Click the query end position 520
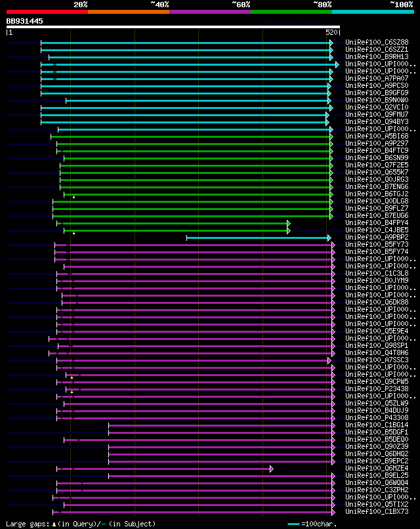This screenshot has width=420, height=529. [x=331, y=32]
